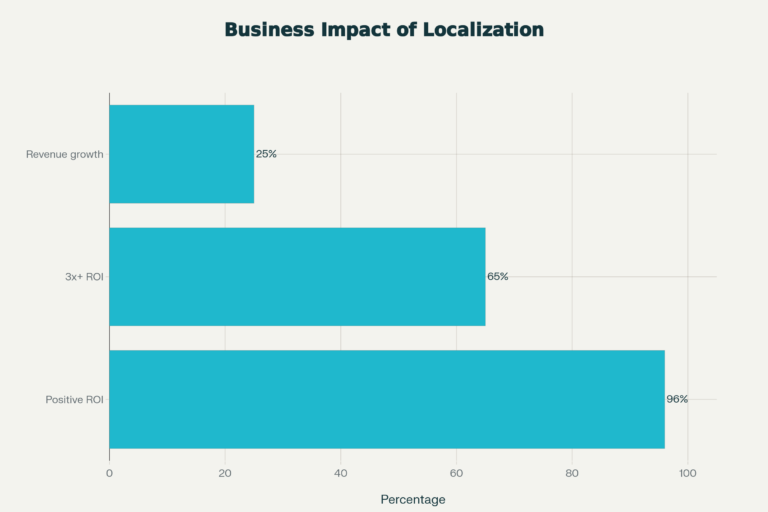Click the Percentage x-axis title
Viewport: 768px width, 512px height.
(413, 499)
